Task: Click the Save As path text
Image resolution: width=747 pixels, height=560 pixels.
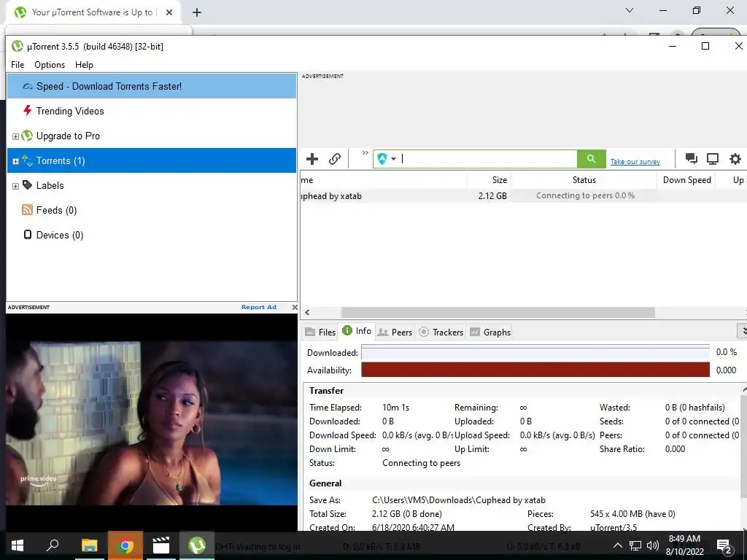Action: point(458,500)
